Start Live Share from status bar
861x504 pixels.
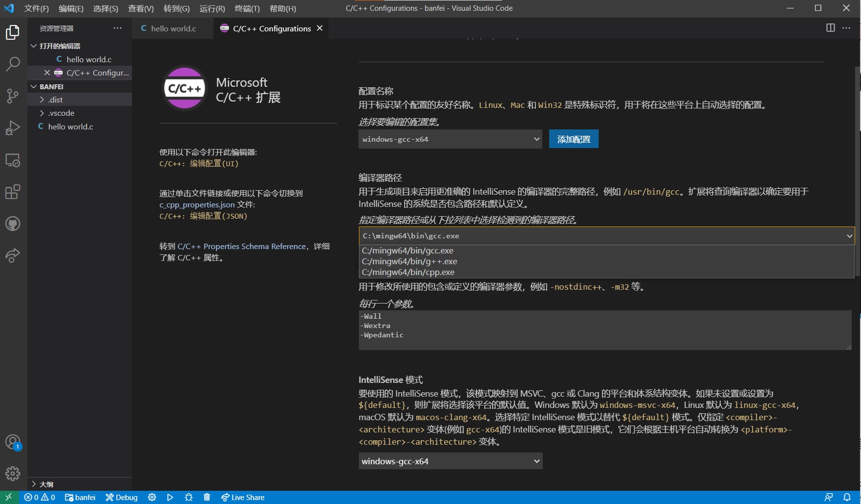click(243, 497)
